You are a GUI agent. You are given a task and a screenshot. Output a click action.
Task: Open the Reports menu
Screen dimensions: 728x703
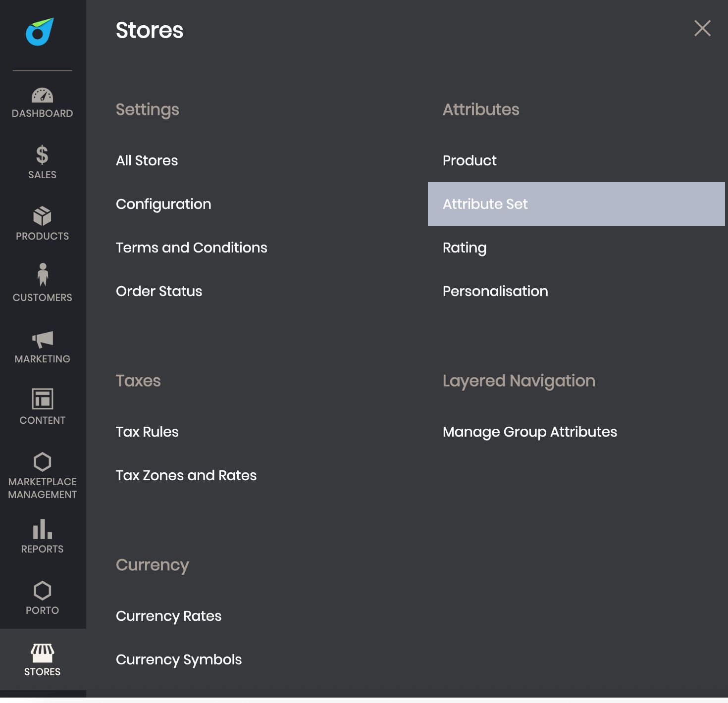pos(43,537)
